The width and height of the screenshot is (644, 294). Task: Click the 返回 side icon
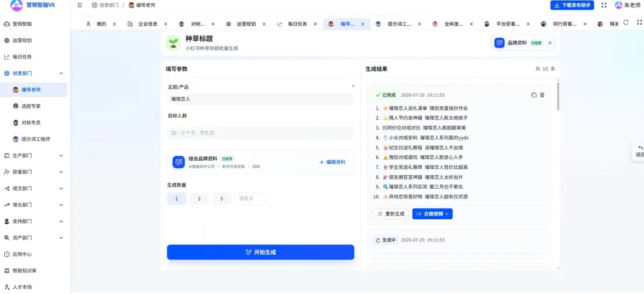(640, 150)
